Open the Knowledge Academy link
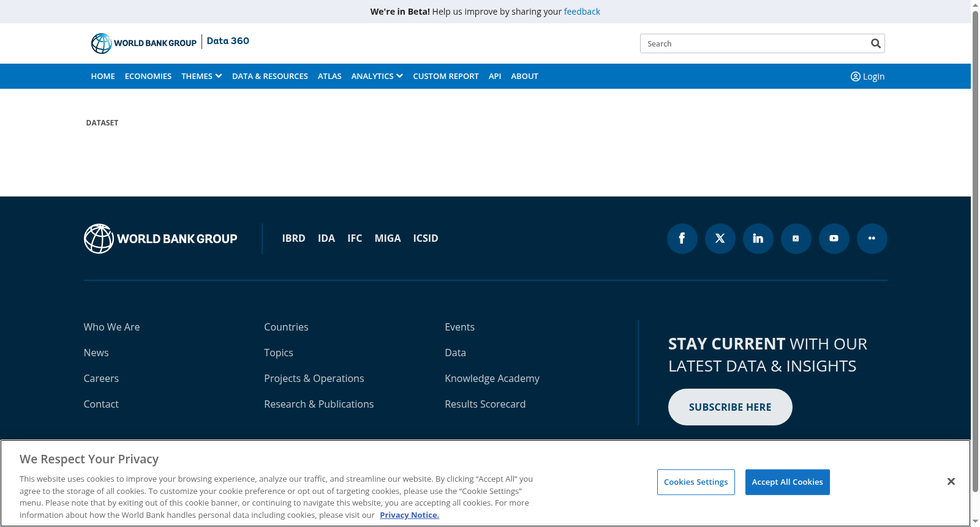The width and height of the screenshot is (980, 527). 492,379
